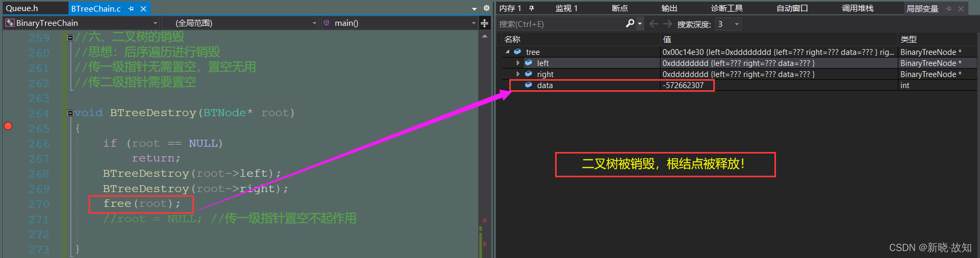This screenshot has width=980, height=258.
Task: Open editor settings gear icon
Action: (x=486, y=8)
